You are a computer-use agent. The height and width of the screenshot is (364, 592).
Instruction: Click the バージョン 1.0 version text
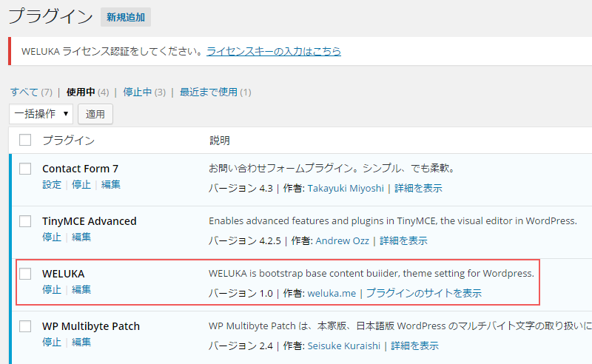click(x=240, y=293)
